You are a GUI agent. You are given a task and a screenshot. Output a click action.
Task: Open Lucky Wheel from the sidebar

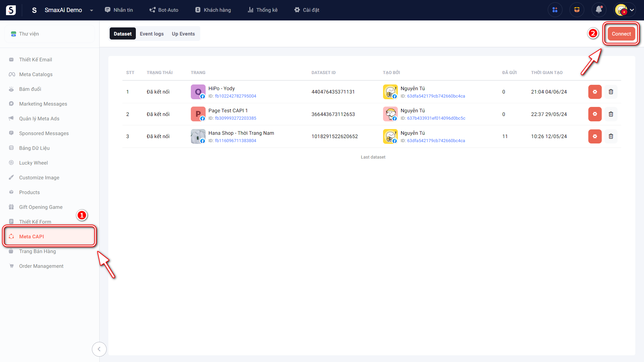pos(34,163)
